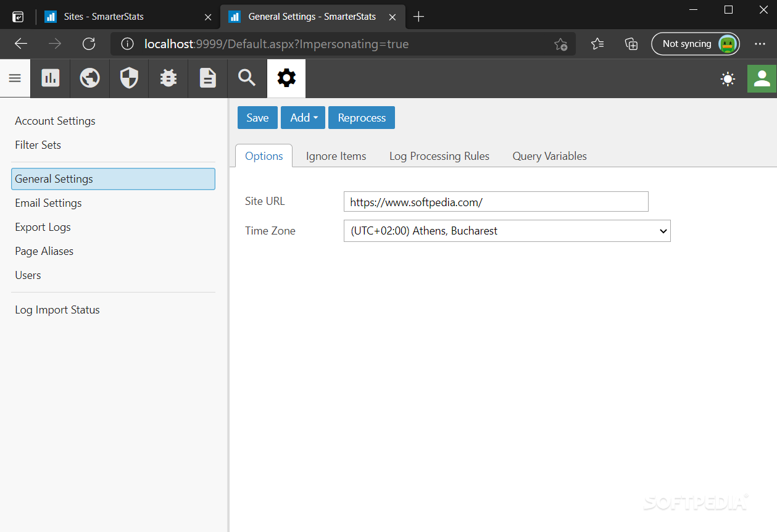Open Export Logs in the sidebar
Image resolution: width=777 pixels, height=532 pixels.
[x=43, y=227]
